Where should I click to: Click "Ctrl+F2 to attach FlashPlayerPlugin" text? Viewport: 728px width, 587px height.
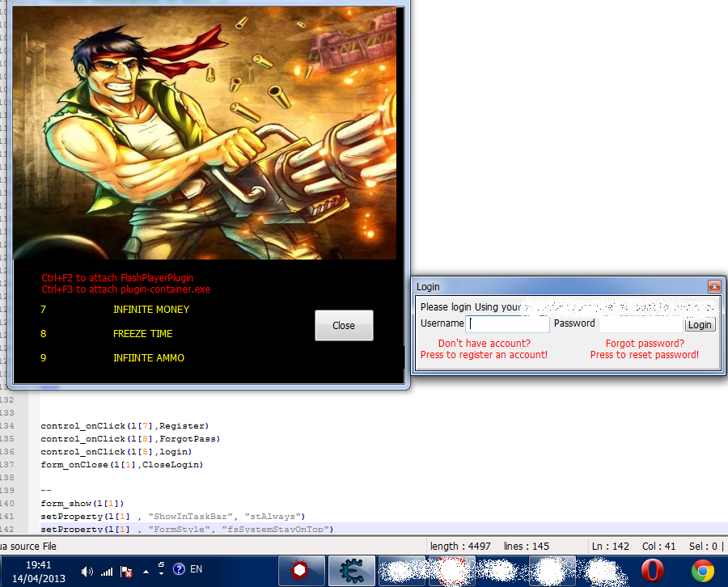tap(117, 278)
